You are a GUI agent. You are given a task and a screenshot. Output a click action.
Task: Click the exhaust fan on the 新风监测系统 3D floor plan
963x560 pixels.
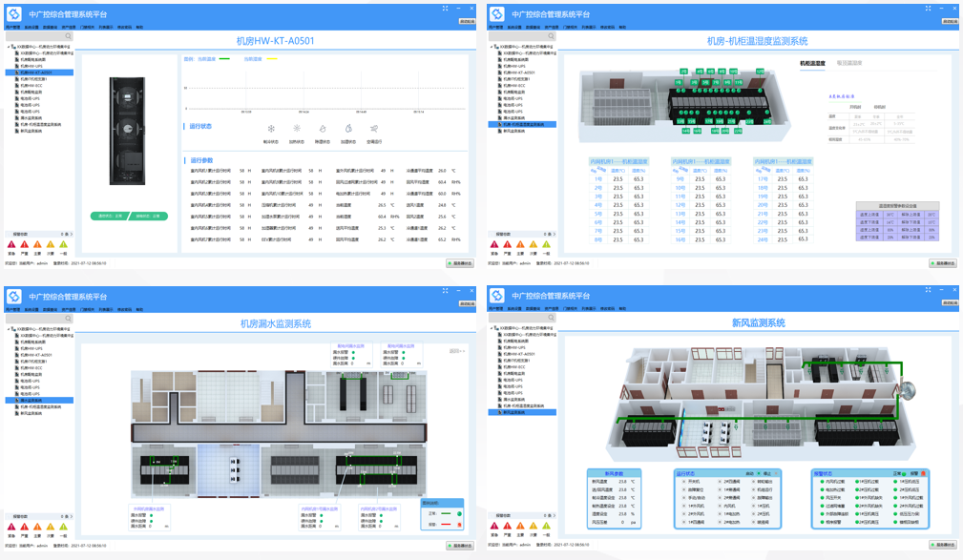click(907, 390)
